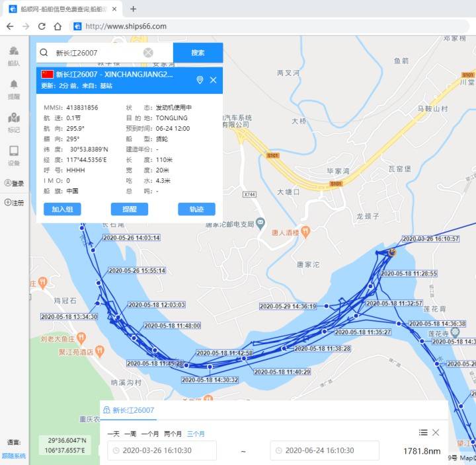Select the three months (三个月) range

[x=196, y=434]
